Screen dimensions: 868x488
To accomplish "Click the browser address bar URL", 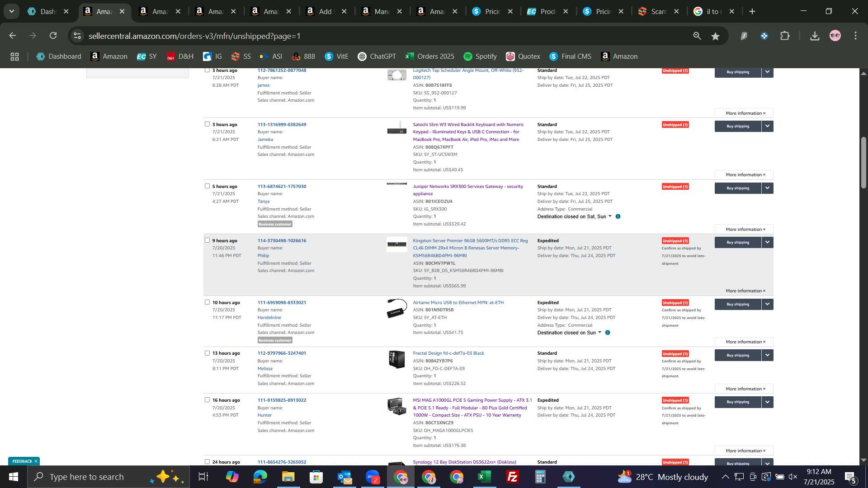I will 194,36.
